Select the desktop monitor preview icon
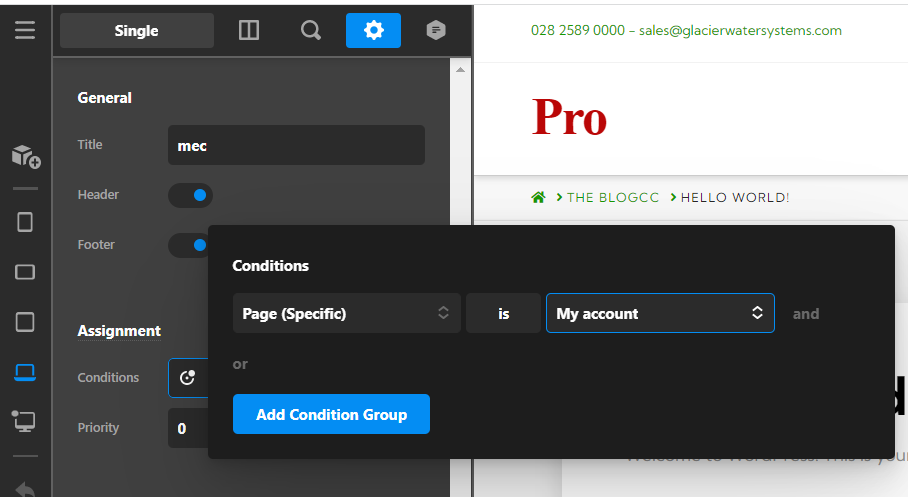The height and width of the screenshot is (497, 908). pyautogui.click(x=25, y=421)
